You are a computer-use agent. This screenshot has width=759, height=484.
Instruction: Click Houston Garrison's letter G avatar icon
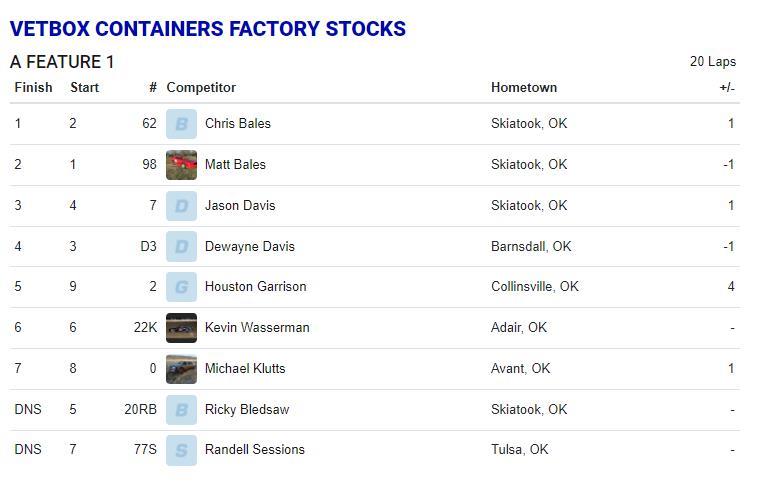[181, 287]
